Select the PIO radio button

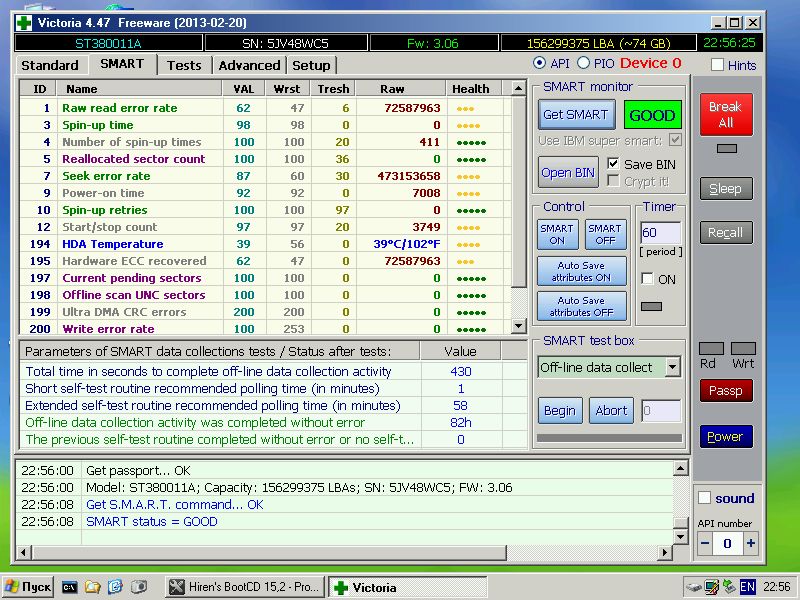tap(583, 63)
